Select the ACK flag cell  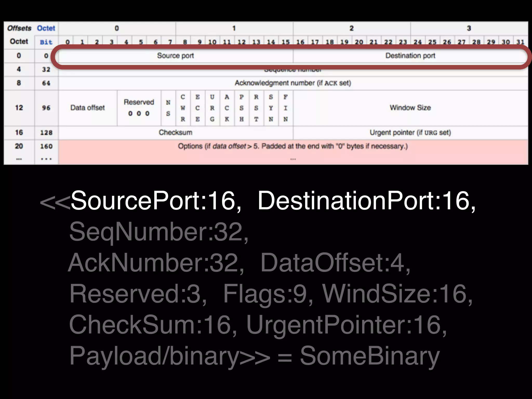point(227,108)
